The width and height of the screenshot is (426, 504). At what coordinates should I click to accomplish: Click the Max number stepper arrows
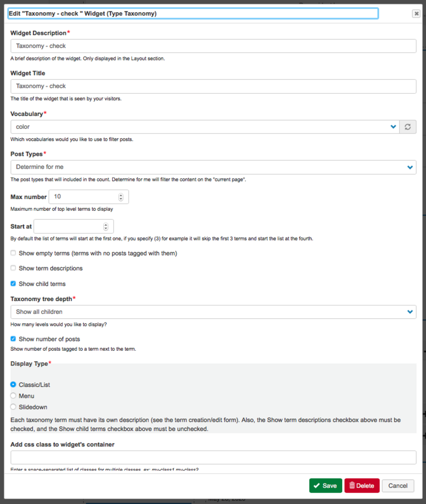pos(121,197)
